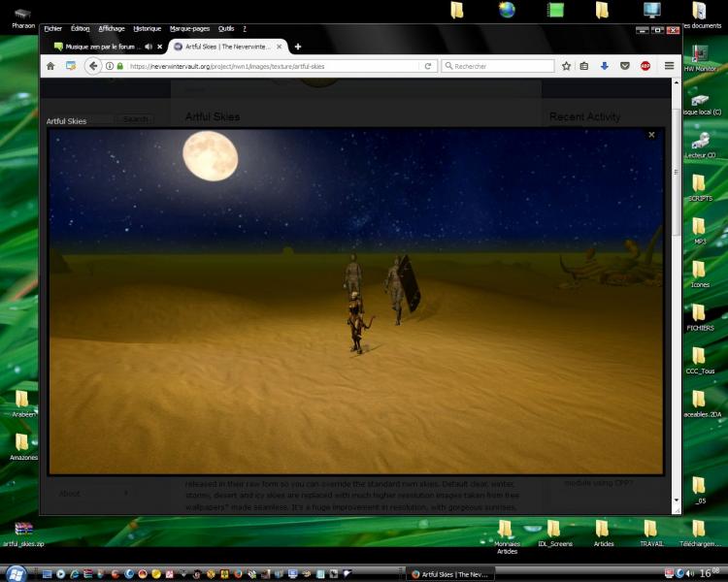Go to the Firefox home page icon

coord(50,66)
